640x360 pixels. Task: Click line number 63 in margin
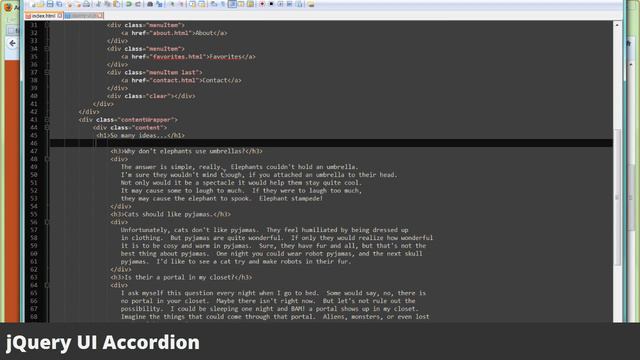[33, 278]
